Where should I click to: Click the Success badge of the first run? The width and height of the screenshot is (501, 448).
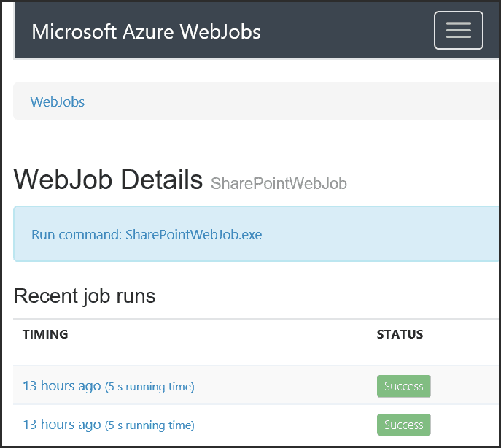coord(403,386)
